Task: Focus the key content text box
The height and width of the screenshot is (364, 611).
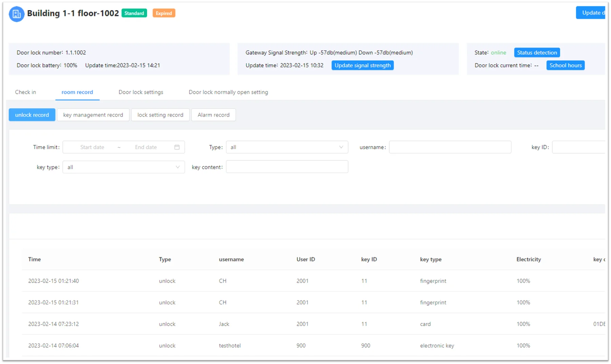Action: point(287,167)
